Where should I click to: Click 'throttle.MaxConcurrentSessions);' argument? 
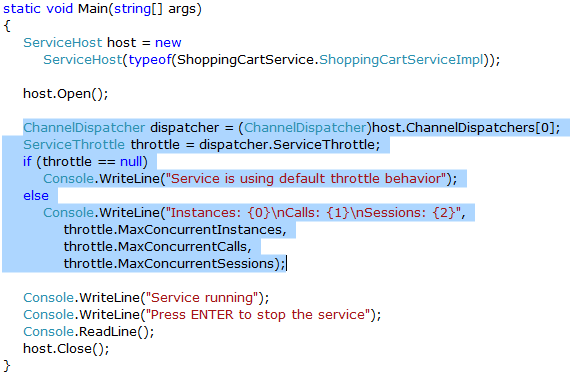(175, 264)
